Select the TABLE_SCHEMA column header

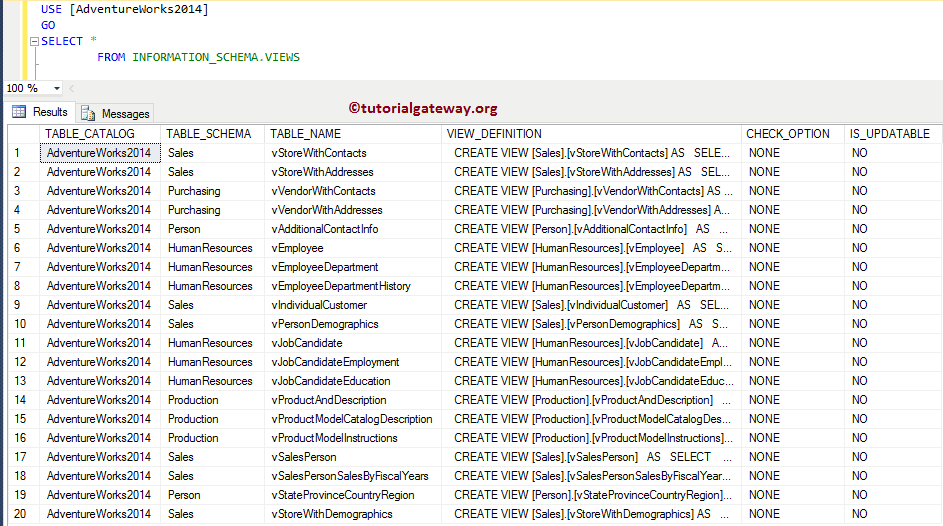coord(212,133)
